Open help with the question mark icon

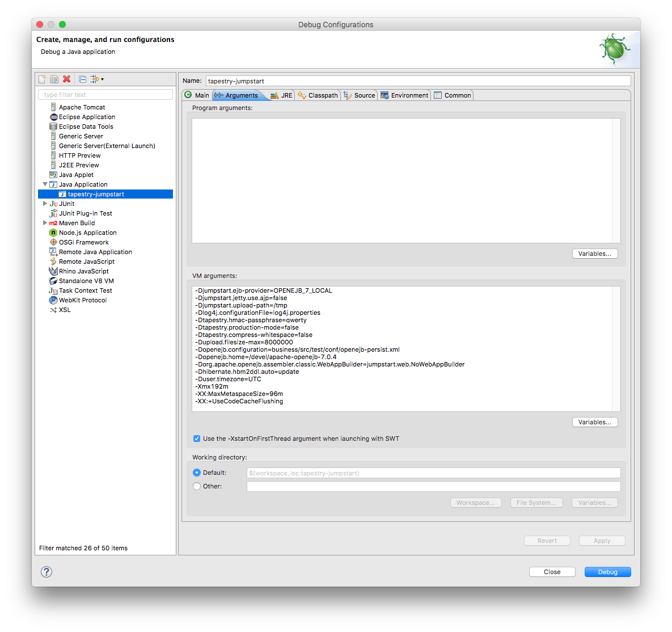coord(47,572)
